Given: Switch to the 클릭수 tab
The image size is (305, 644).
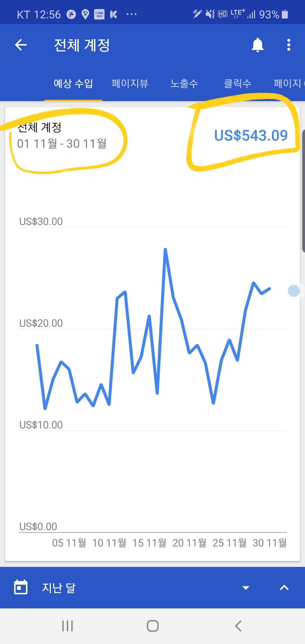Looking at the screenshot, I should pos(237,84).
